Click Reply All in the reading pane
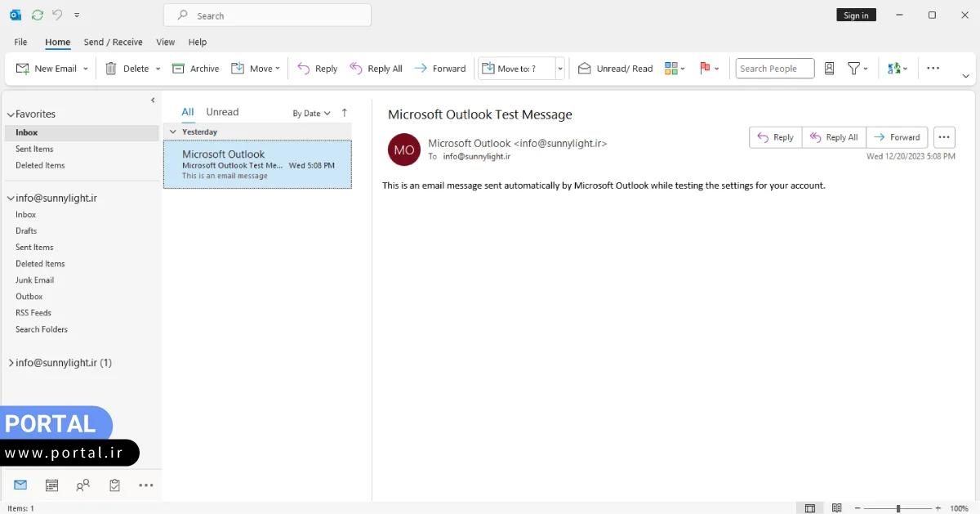Viewport: 980px width, 514px height. click(x=834, y=137)
